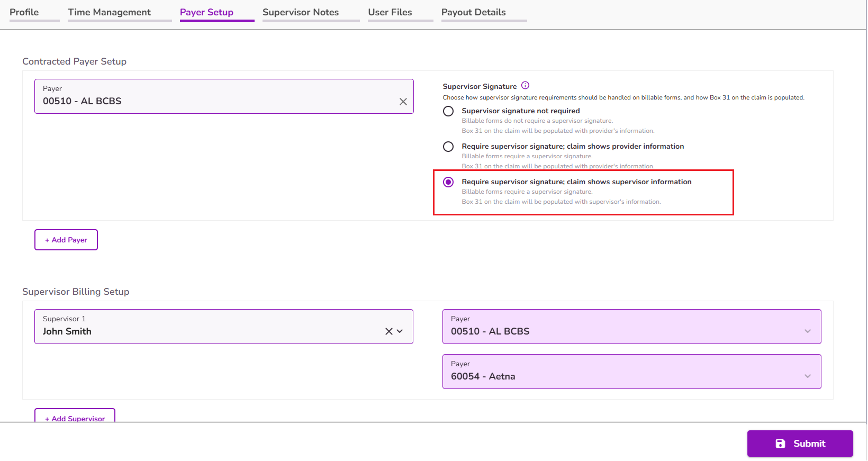Viewport: 868px width, 461px height.
Task: Click the John Smith supervisor name
Action: click(67, 331)
